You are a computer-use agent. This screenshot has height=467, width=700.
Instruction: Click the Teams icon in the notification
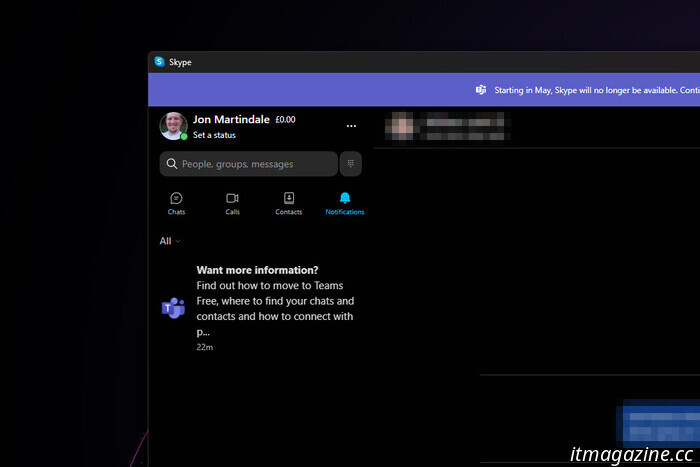(173, 308)
